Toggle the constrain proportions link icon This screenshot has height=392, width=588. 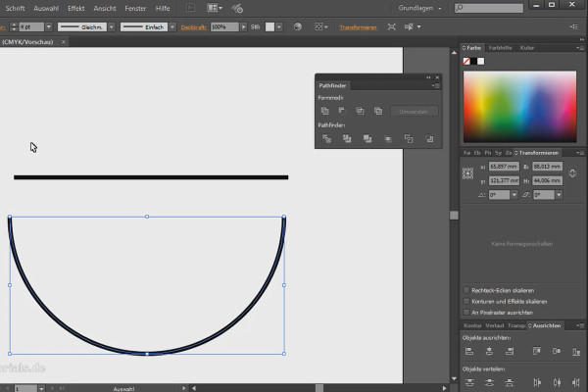tap(572, 173)
